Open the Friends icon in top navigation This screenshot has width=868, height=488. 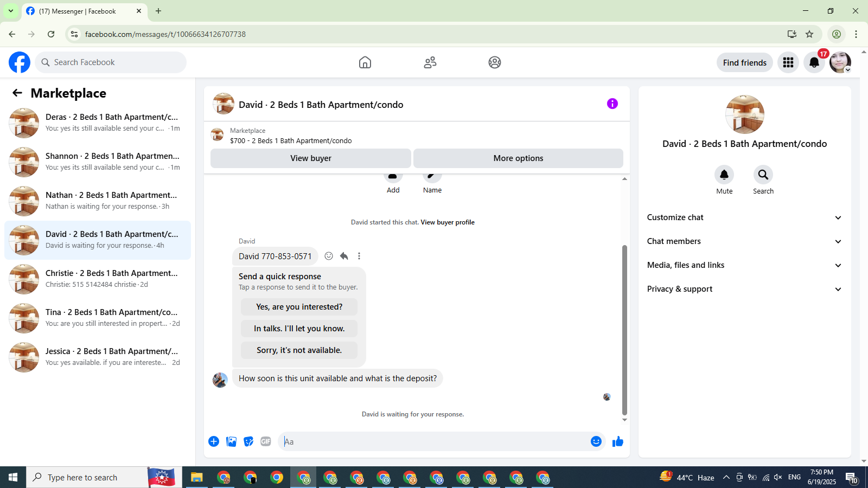tap(430, 62)
